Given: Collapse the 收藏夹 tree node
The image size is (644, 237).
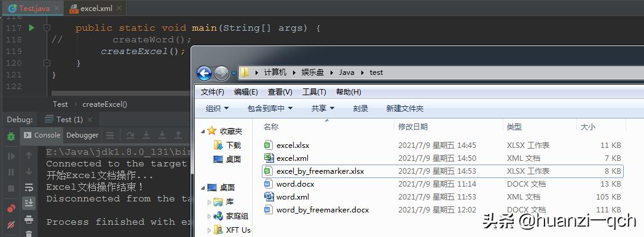Looking at the screenshot, I should coord(203,131).
